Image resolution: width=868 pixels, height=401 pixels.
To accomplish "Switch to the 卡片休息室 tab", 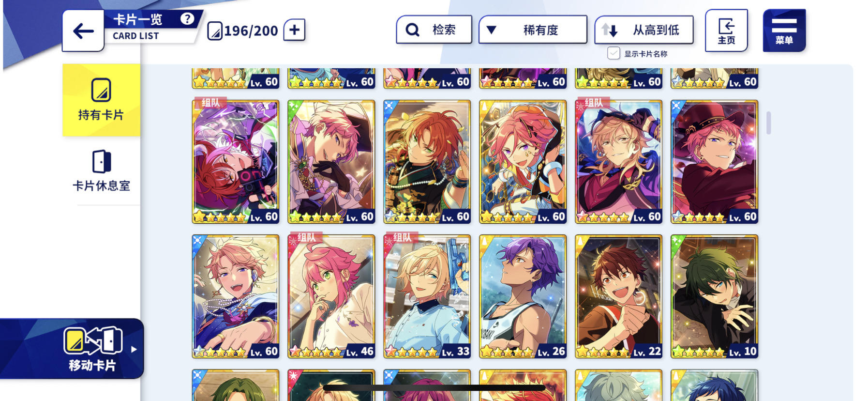I will (x=101, y=170).
